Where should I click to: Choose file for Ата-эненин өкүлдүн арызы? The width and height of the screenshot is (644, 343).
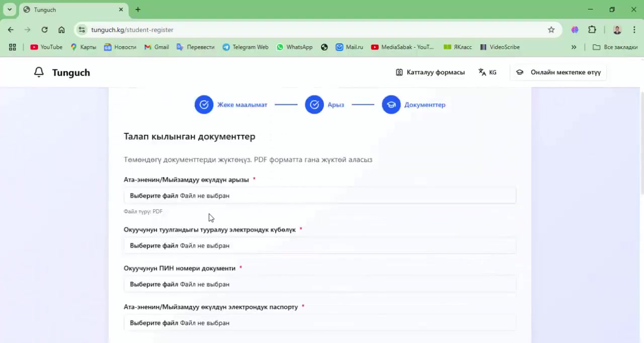coord(320,196)
